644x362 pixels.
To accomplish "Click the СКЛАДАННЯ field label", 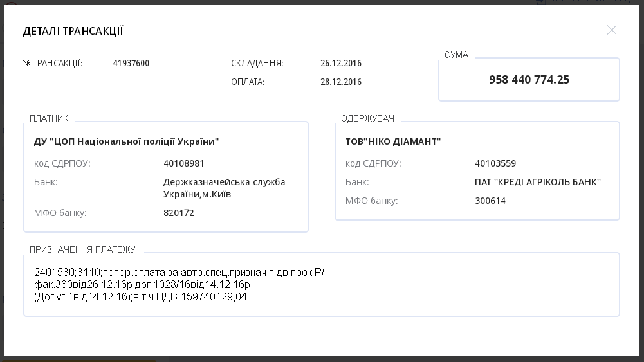I will [257, 64].
